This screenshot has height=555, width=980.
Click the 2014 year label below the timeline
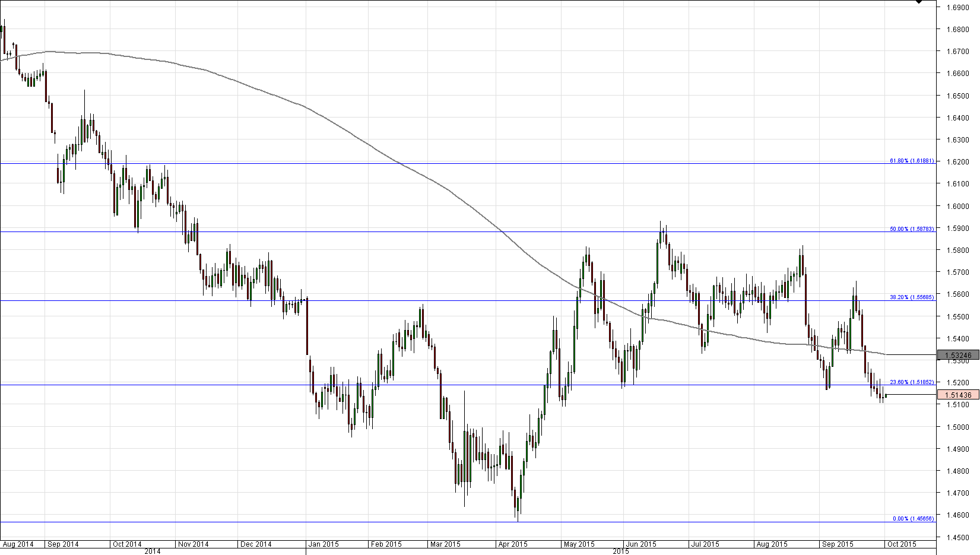[x=153, y=551]
